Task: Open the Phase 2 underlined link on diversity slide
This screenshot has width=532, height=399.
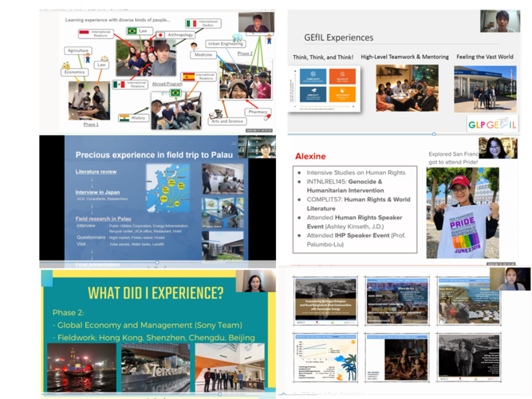Action: click(245, 53)
